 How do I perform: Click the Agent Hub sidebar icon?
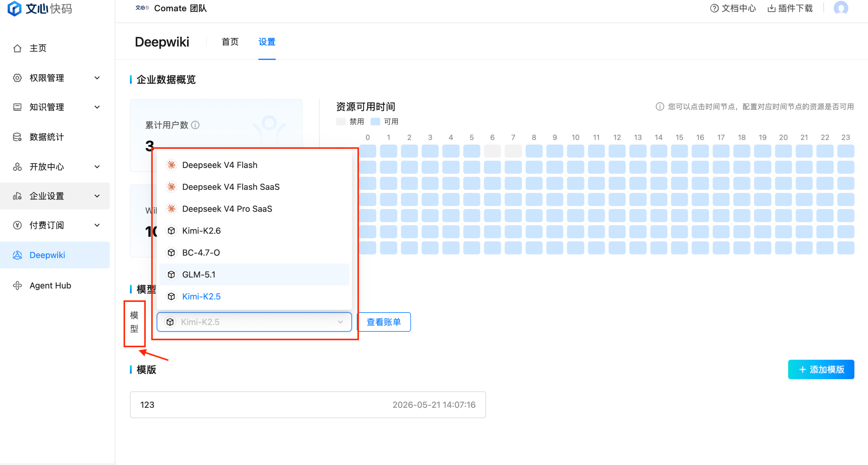(17, 286)
